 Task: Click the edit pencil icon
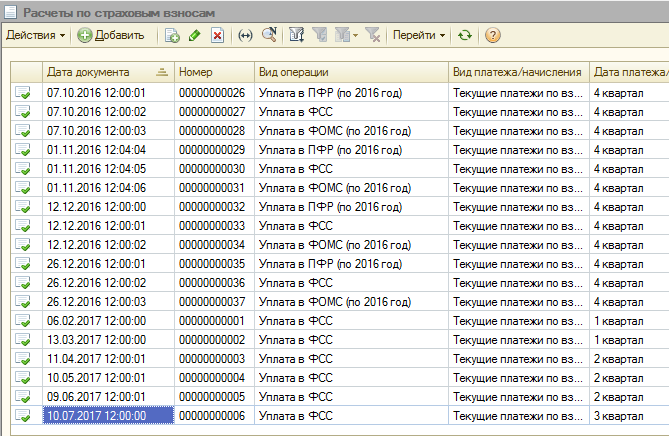click(x=194, y=35)
